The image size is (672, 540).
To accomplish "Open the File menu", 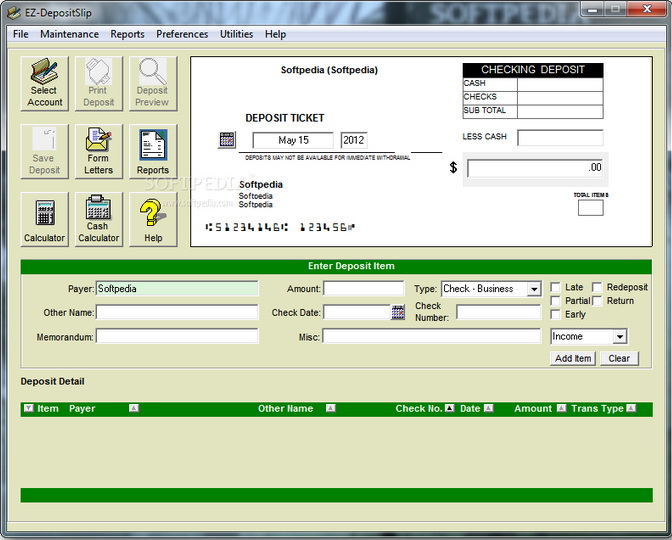I will 21,34.
